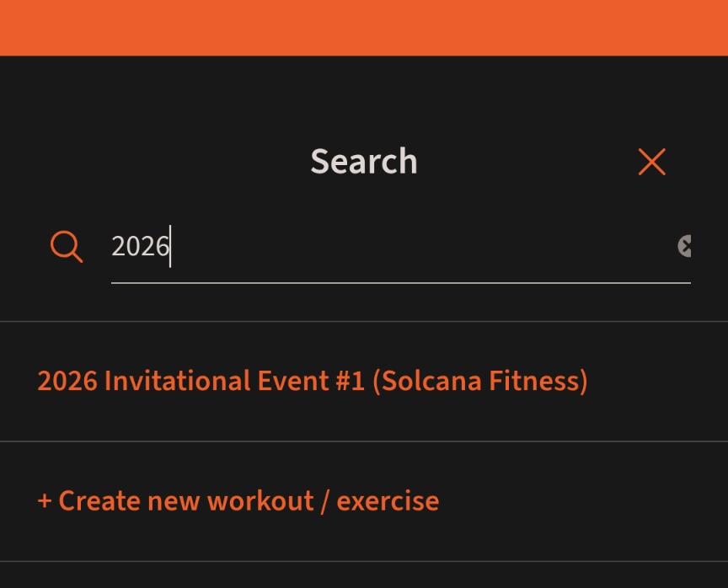Open 2026 Invitational Event #1 result

click(313, 381)
